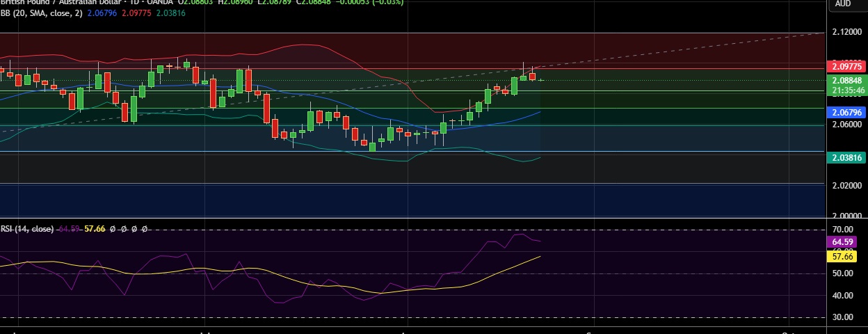This screenshot has height=334, width=868.
Task: Click the purple 64.59 RSI value label
Action: tap(845, 241)
